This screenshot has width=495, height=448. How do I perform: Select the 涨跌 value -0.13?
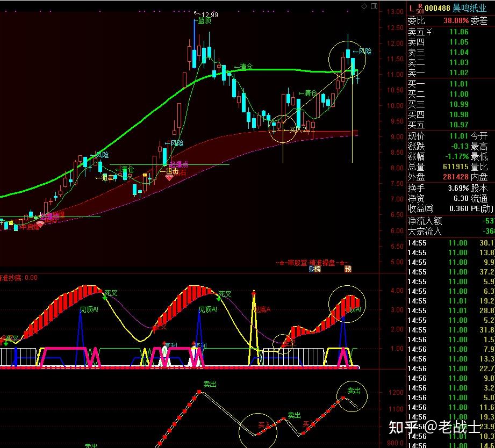point(460,147)
